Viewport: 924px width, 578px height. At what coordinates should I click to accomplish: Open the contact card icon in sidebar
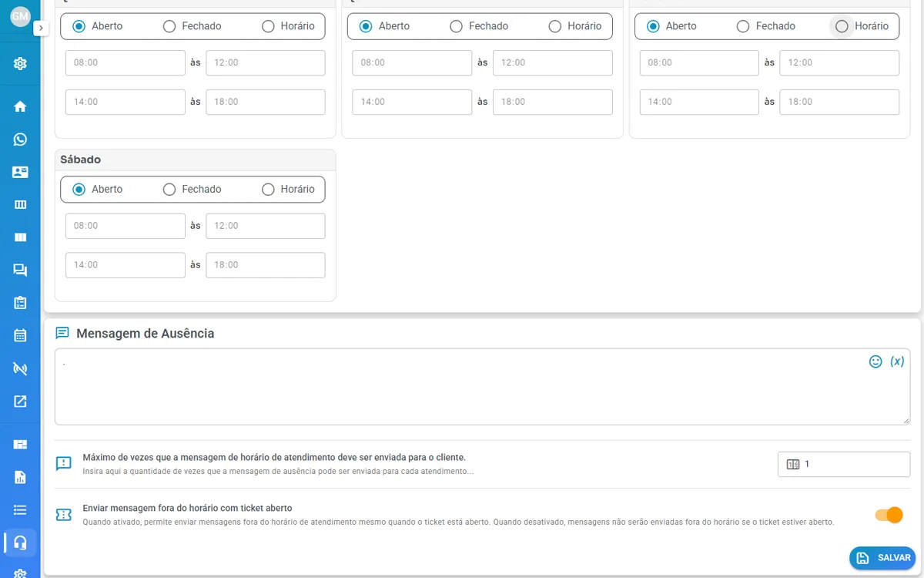(20, 172)
